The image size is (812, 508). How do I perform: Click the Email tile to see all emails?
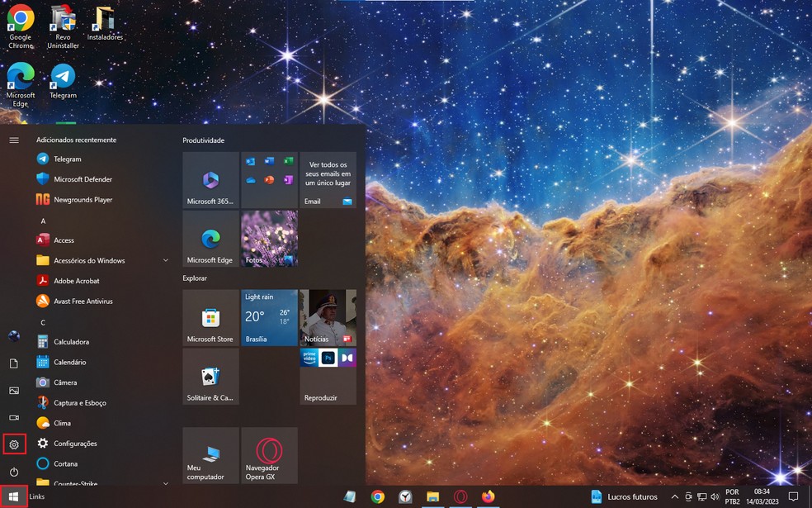pyautogui.click(x=328, y=180)
